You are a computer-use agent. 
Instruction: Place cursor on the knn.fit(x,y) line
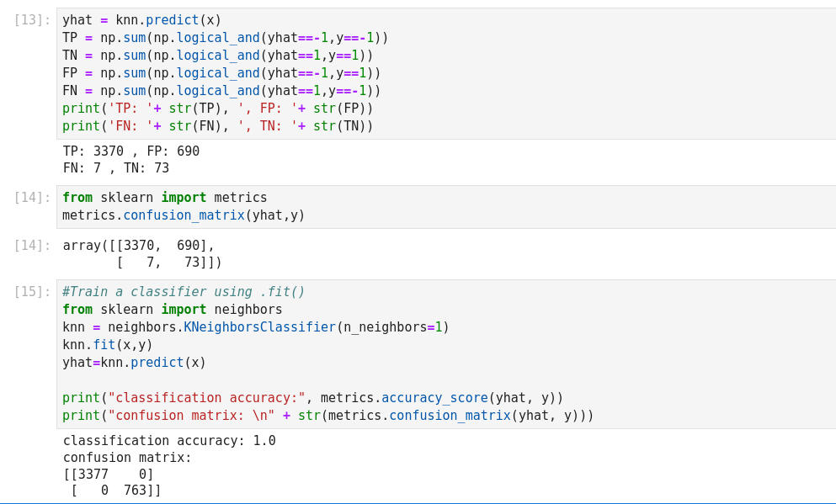click(108, 345)
